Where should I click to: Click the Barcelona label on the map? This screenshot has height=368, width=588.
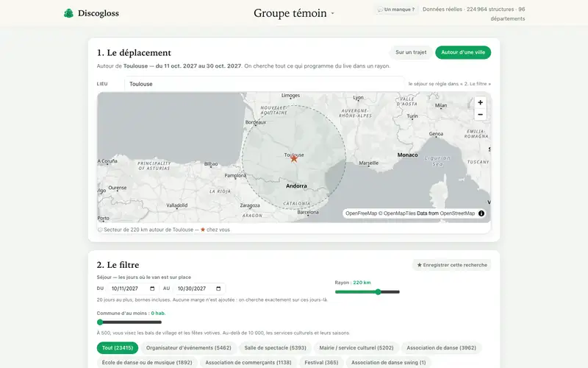(308, 212)
